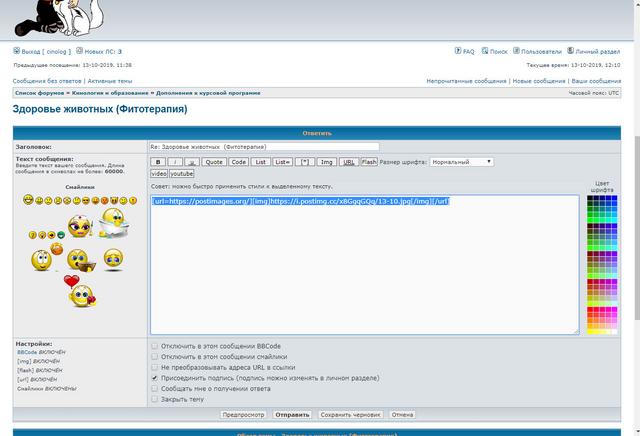Go to Кинология и образование breadcrumb
This screenshot has width=640, height=436.
click(110, 93)
